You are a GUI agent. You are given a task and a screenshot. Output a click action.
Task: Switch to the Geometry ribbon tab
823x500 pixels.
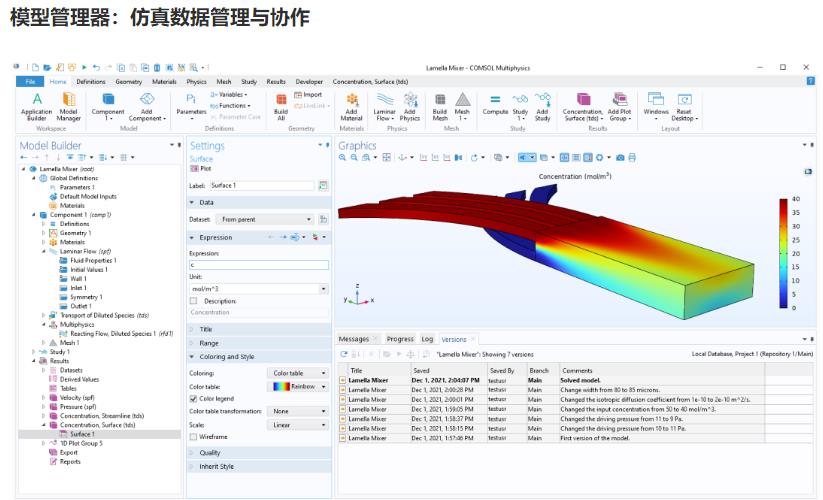(129, 82)
